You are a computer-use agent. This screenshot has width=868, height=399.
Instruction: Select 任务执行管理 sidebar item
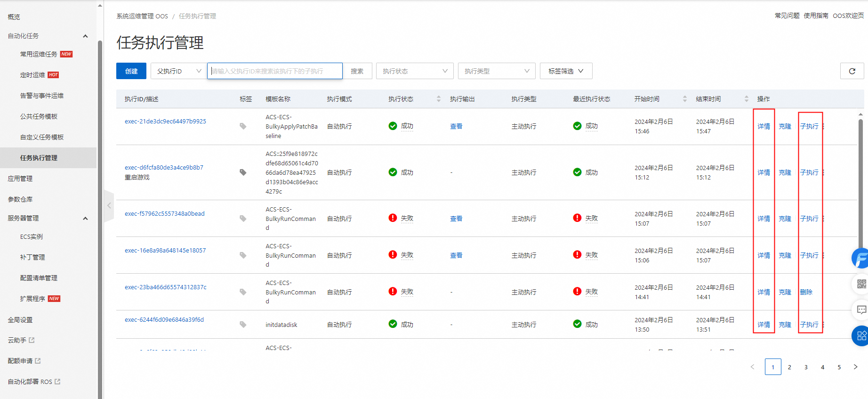tap(48, 158)
